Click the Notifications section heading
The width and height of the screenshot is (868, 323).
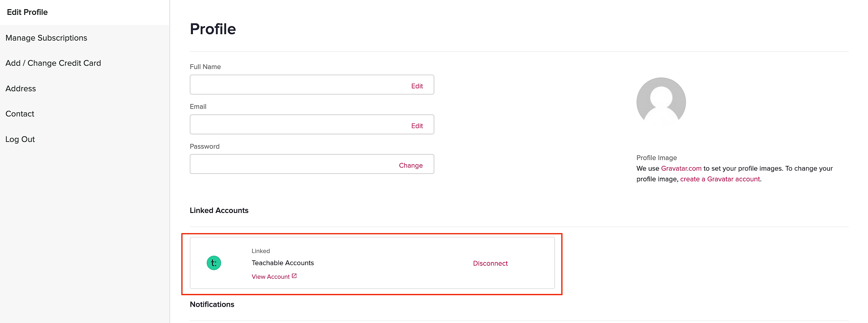pyautogui.click(x=212, y=304)
